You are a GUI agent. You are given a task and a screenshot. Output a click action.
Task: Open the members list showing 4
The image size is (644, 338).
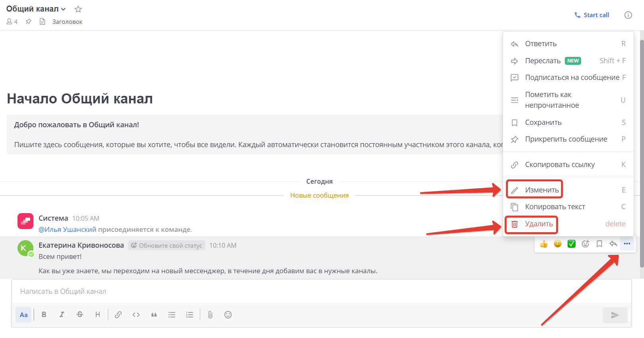12,22
